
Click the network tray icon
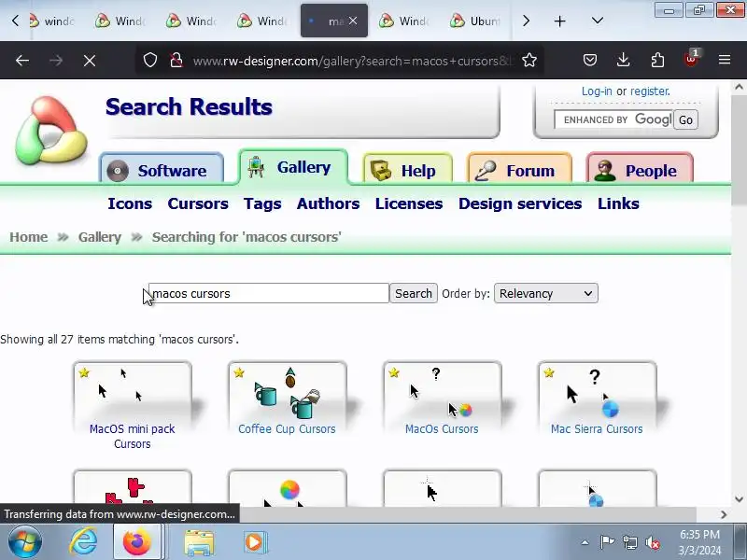click(629, 542)
